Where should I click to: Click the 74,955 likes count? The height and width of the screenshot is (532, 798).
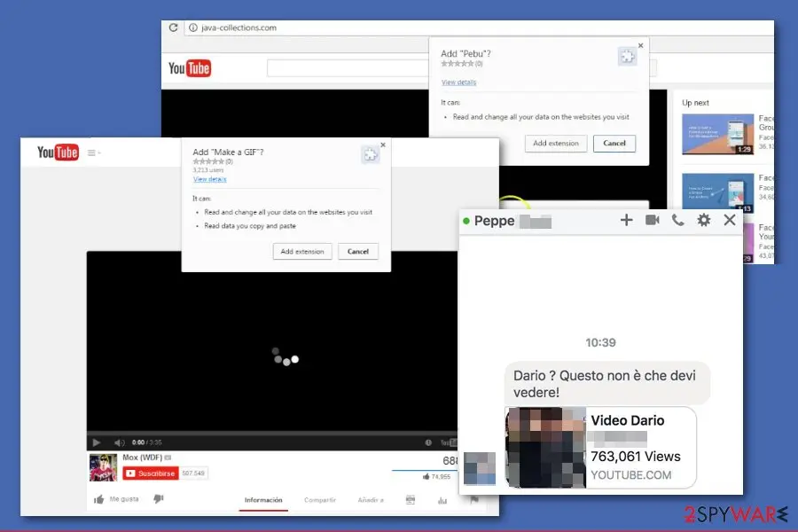point(436,476)
